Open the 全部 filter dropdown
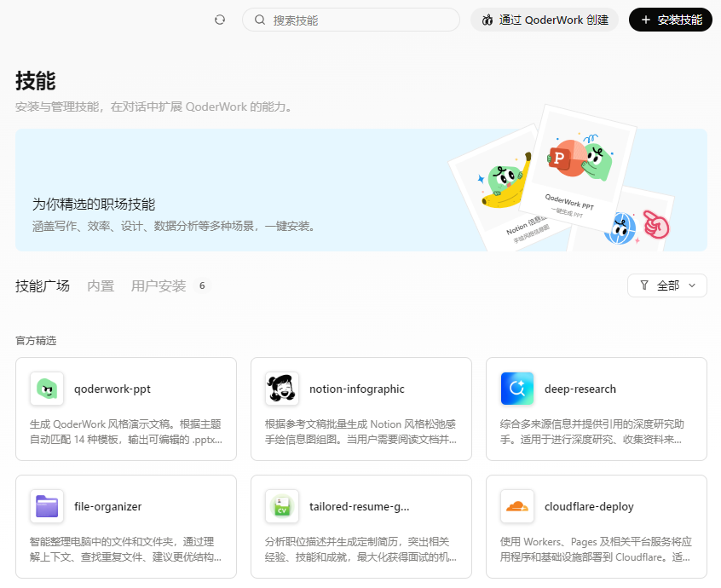Screen dimensions: 721x588 [666, 285]
